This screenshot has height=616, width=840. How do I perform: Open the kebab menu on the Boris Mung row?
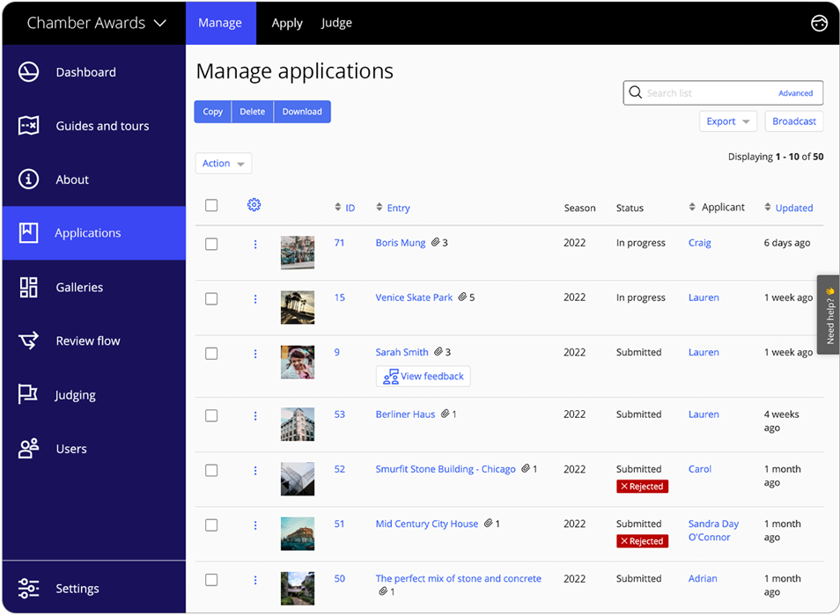255,244
